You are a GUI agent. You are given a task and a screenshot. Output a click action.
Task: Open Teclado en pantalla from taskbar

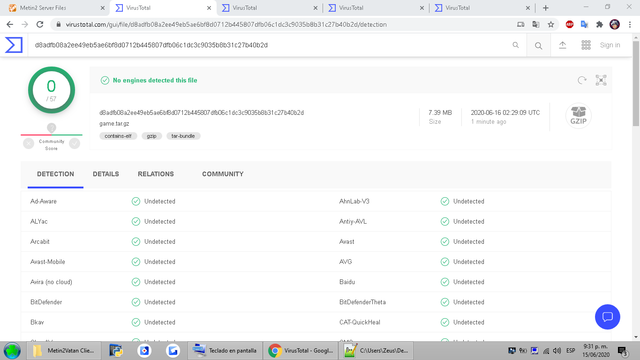click(x=225, y=351)
